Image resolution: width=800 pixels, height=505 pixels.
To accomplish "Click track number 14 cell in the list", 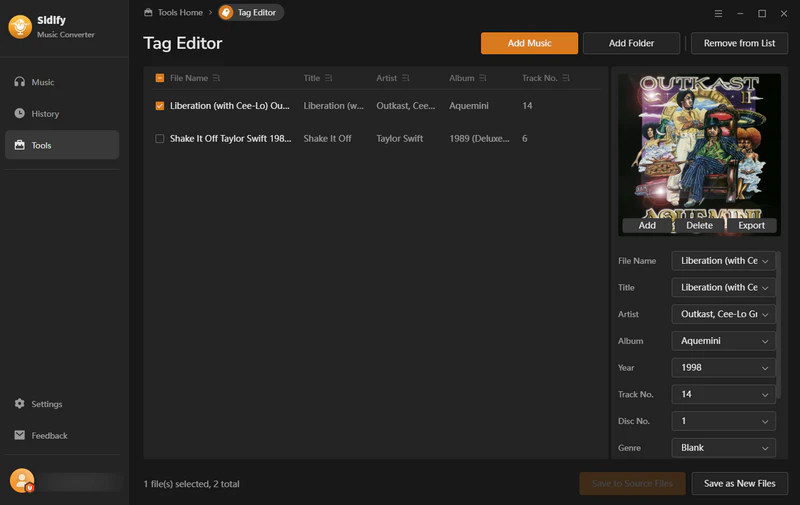I will click(527, 106).
